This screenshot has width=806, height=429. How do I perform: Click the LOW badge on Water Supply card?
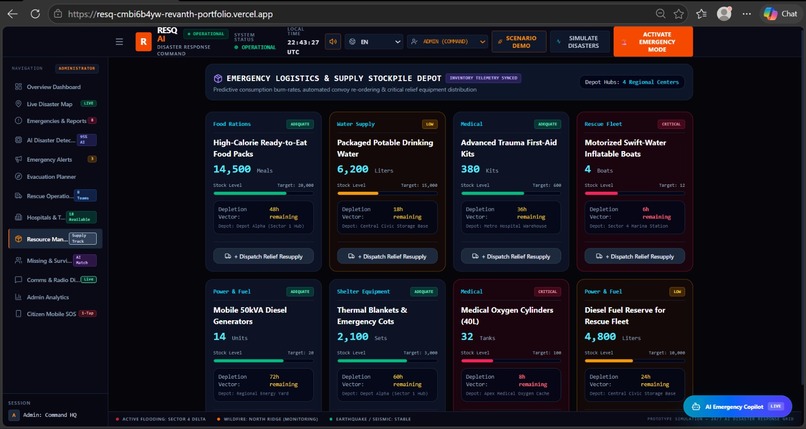430,124
